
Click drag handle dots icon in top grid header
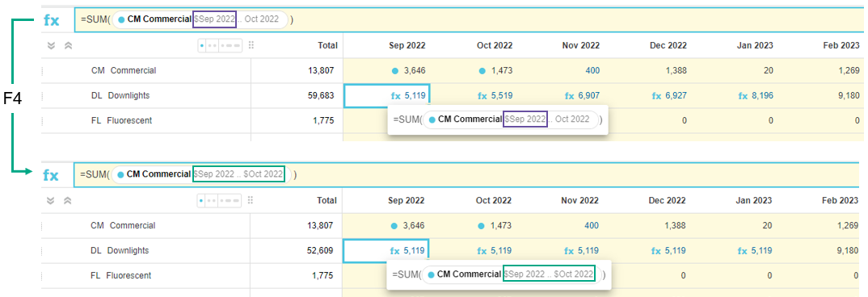251,45
